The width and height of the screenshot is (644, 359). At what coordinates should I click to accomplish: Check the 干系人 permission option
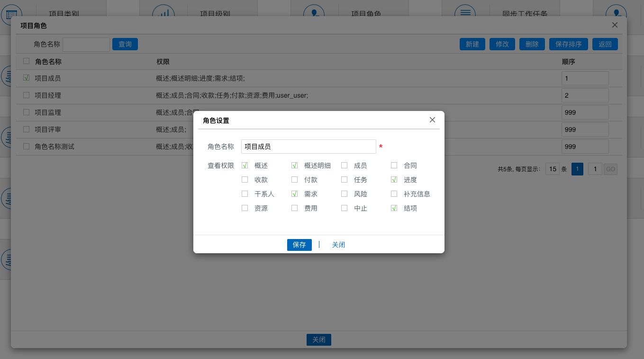click(245, 194)
